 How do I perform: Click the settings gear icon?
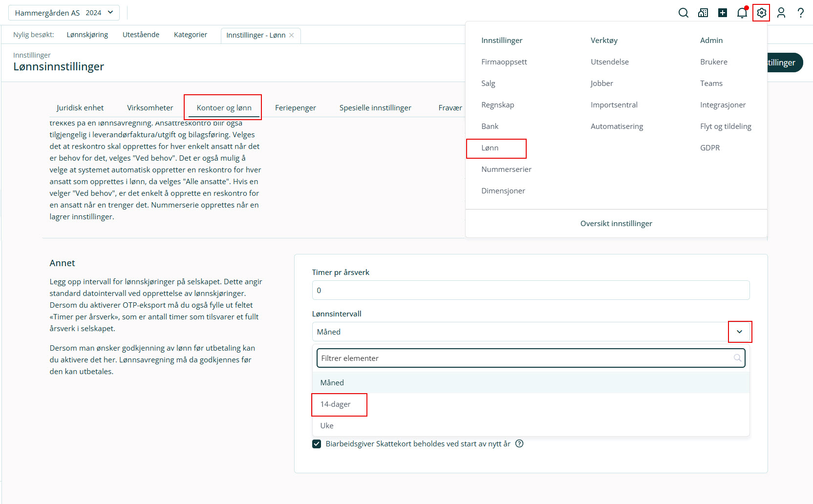[761, 13]
